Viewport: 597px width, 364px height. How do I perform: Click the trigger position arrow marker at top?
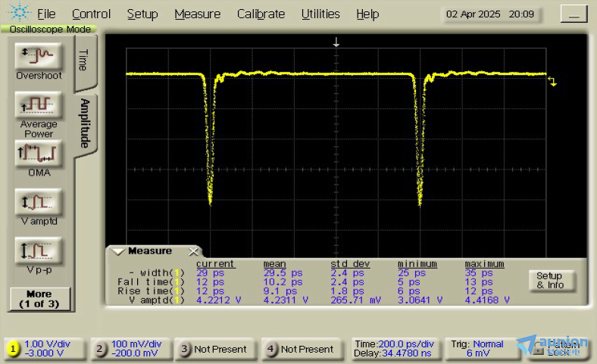(x=336, y=44)
